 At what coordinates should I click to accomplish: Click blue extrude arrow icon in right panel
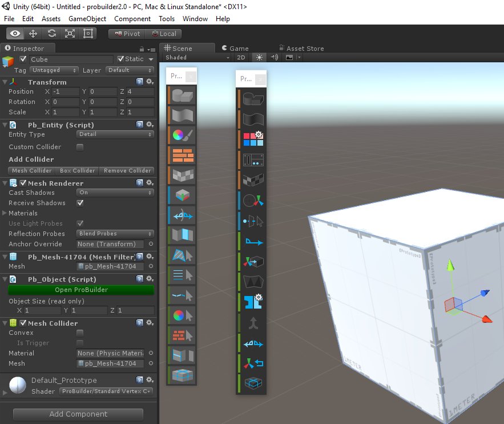click(253, 241)
